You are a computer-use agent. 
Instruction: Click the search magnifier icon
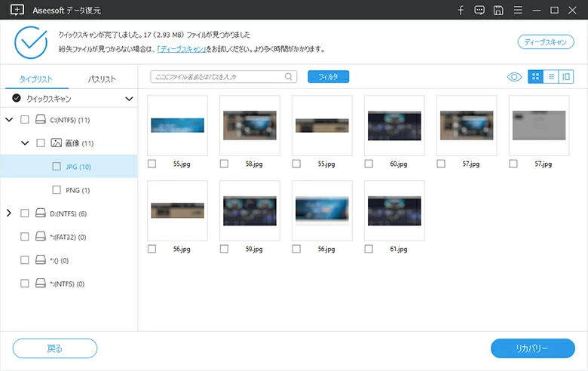pyautogui.click(x=288, y=76)
